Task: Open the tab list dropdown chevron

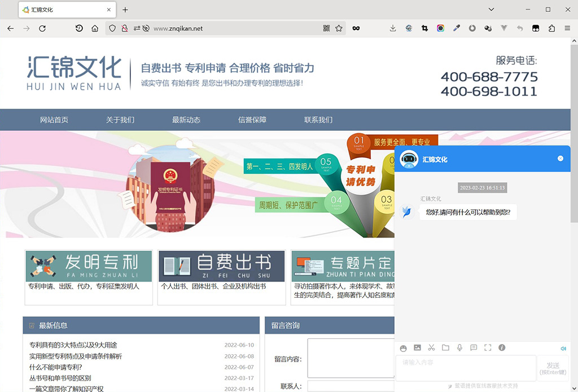Action: pyautogui.click(x=491, y=9)
